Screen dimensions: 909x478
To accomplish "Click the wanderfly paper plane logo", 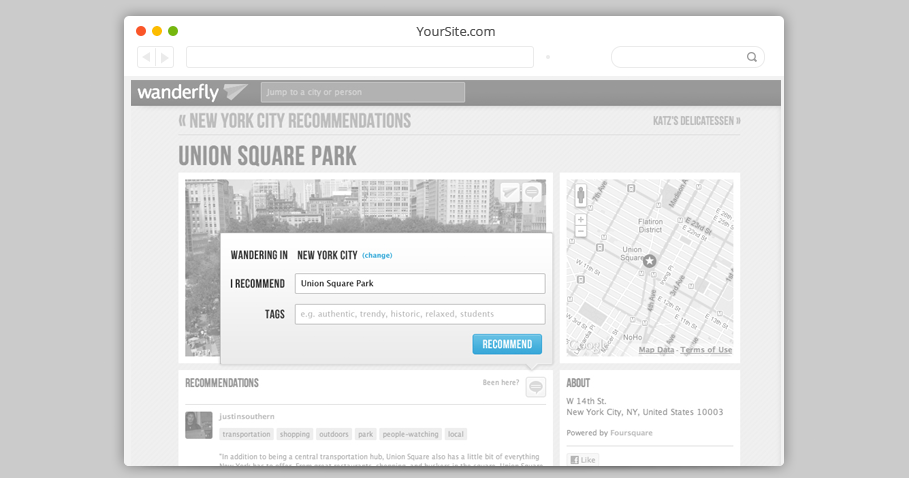I will pos(235,92).
